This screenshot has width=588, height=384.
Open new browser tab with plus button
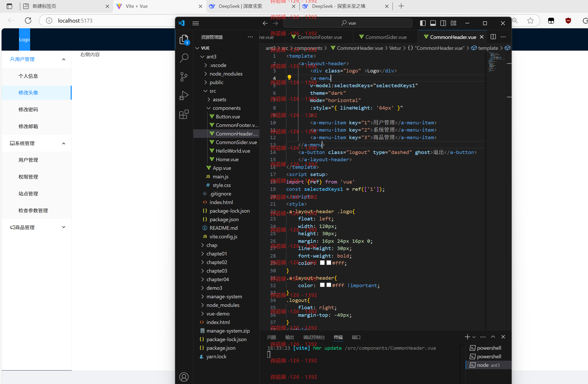(401, 6)
